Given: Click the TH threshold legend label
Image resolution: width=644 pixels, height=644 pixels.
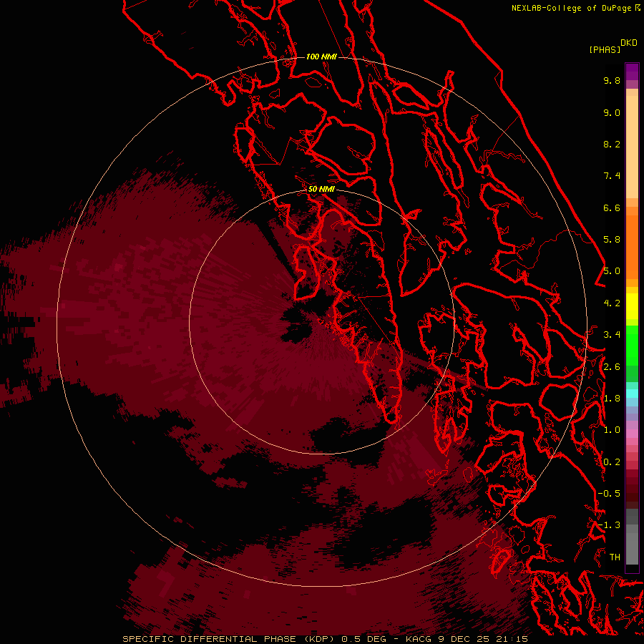Looking at the screenshot, I should pos(615,557).
